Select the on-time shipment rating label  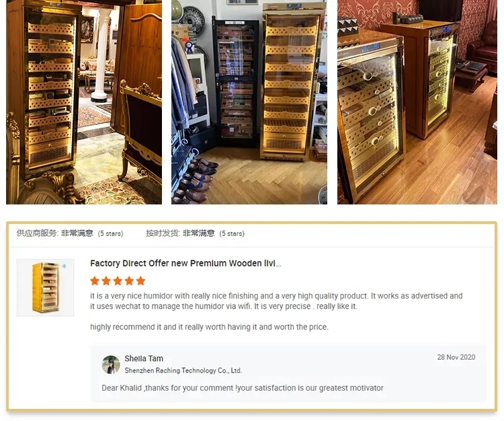(195, 233)
